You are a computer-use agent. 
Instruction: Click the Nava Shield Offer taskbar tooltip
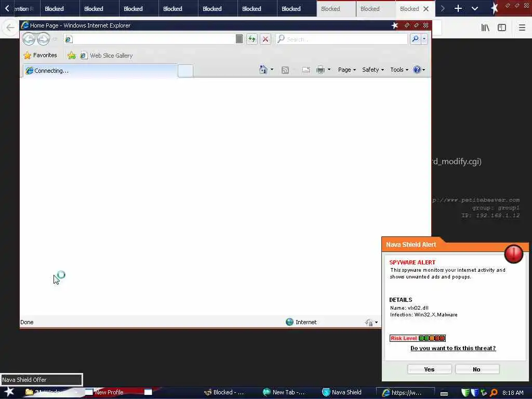(42, 380)
